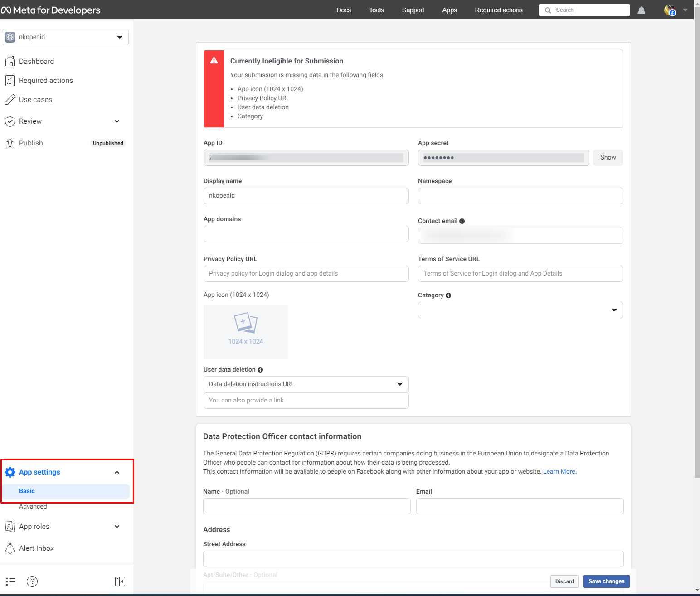Collapse the App settings section chevron
The width and height of the screenshot is (700, 596).
[x=117, y=472]
